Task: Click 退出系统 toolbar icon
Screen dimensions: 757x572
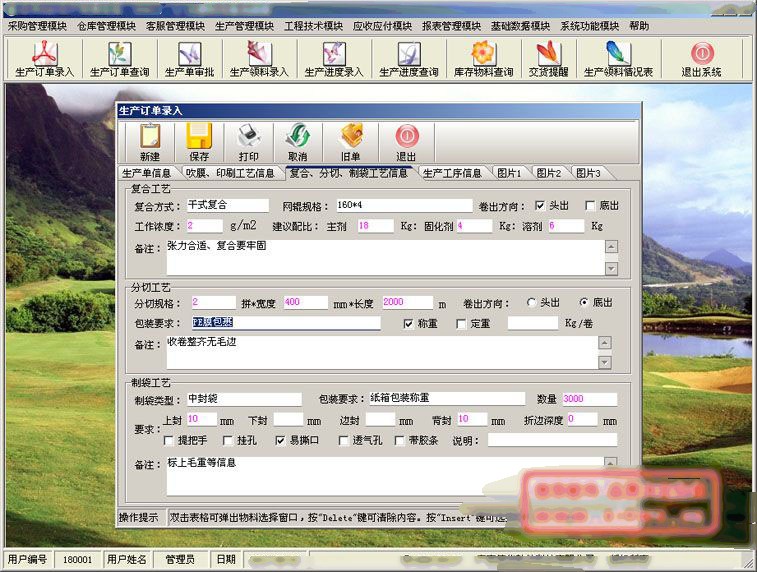Action: [x=701, y=59]
